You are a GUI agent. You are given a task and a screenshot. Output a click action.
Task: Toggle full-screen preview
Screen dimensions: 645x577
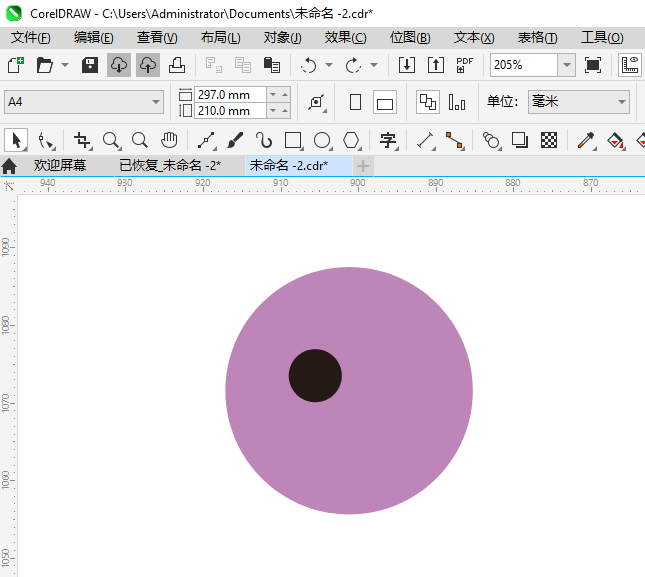point(592,65)
